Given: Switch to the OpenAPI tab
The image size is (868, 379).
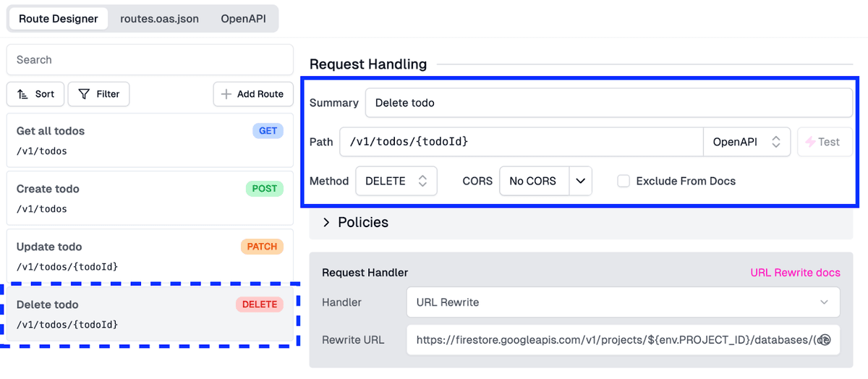Looking at the screenshot, I should coord(243,19).
